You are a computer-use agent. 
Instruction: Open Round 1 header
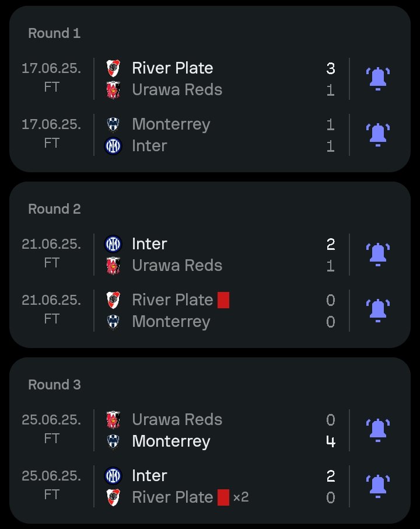(x=54, y=33)
